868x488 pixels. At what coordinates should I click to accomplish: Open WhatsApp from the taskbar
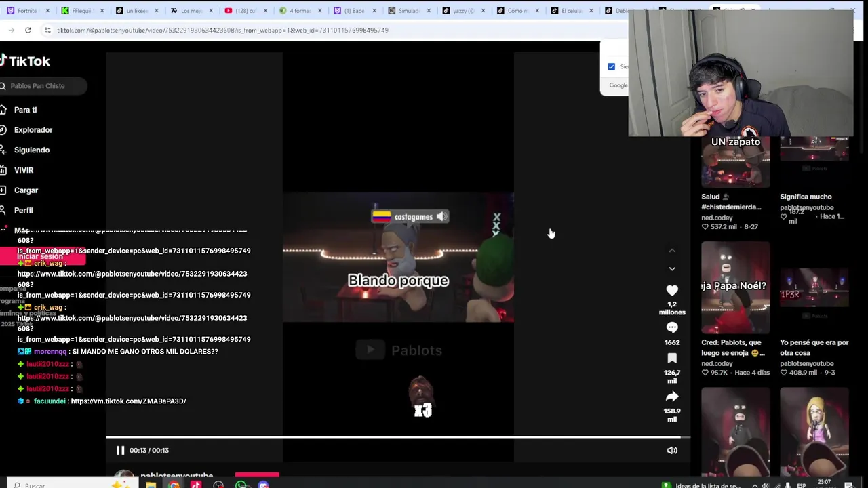pos(241,485)
